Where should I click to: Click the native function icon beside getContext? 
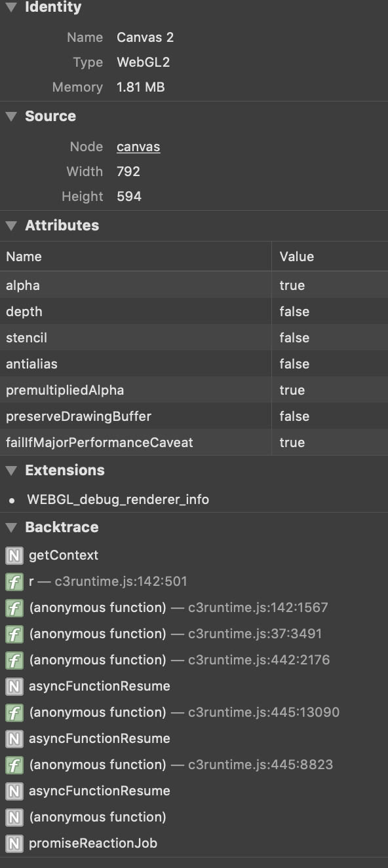pyautogui.click(x=14, y=555)
